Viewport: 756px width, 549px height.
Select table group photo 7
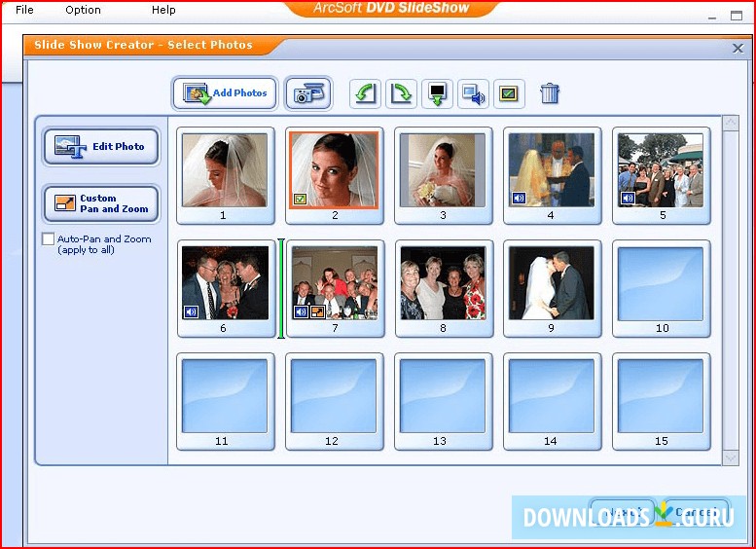tap(335, 282)
